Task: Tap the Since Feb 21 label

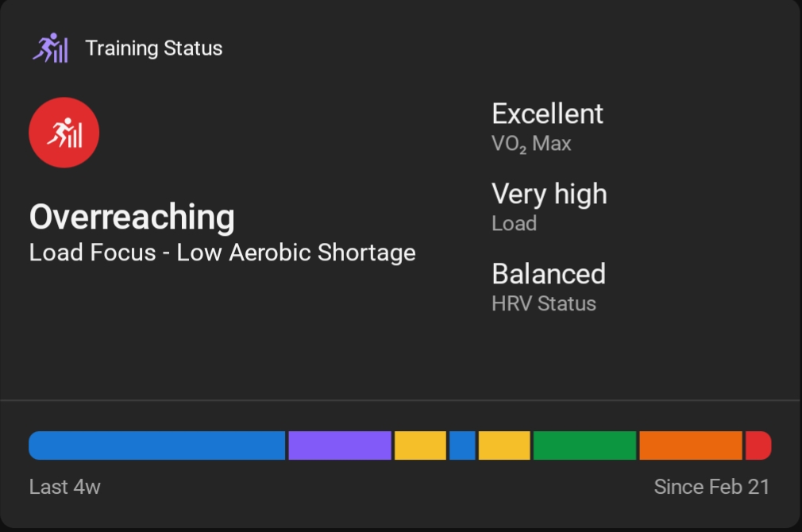Action: (x=711, y=487)
